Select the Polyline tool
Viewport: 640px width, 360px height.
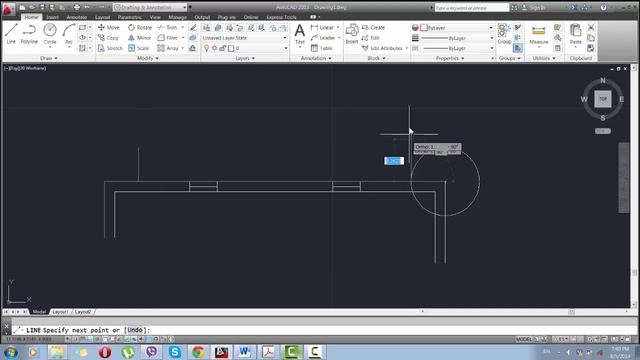point(29,33)
